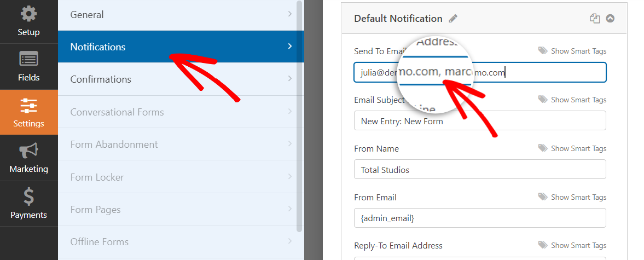644x260 pixels.
Task: Focus the Send To Email Address field
Action: [480, 72]
